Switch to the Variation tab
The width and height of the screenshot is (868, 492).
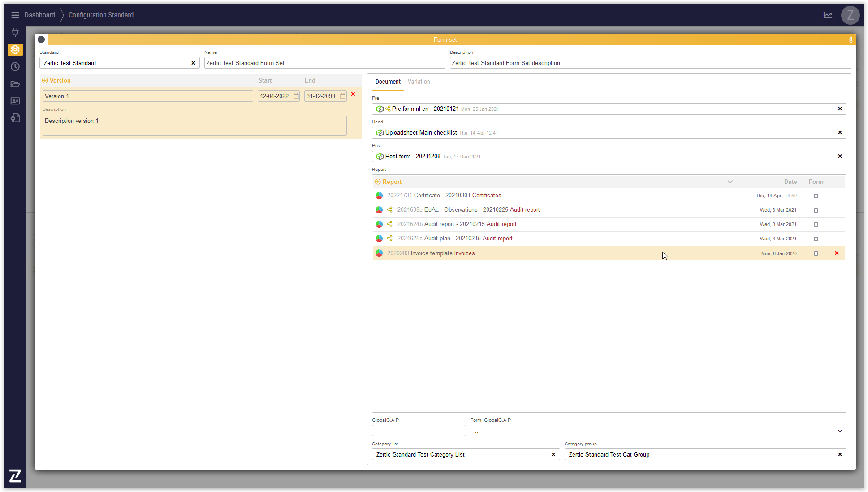(x=419, y=82)
